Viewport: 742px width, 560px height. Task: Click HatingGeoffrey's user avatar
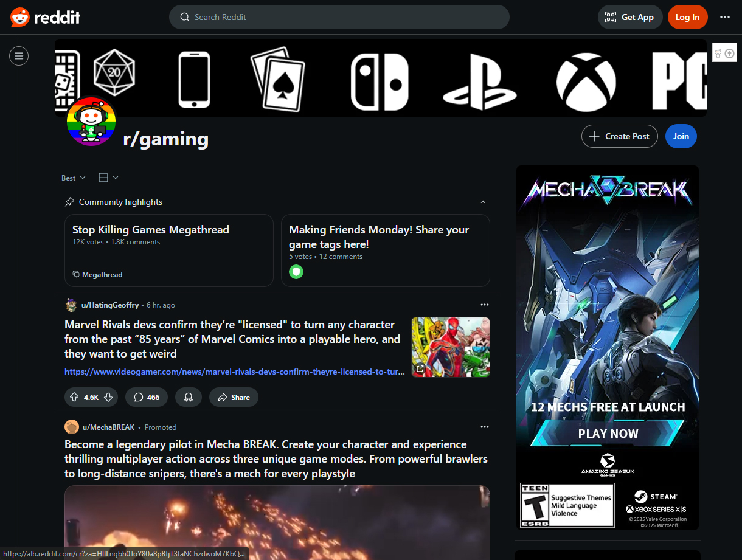[71, 305]
